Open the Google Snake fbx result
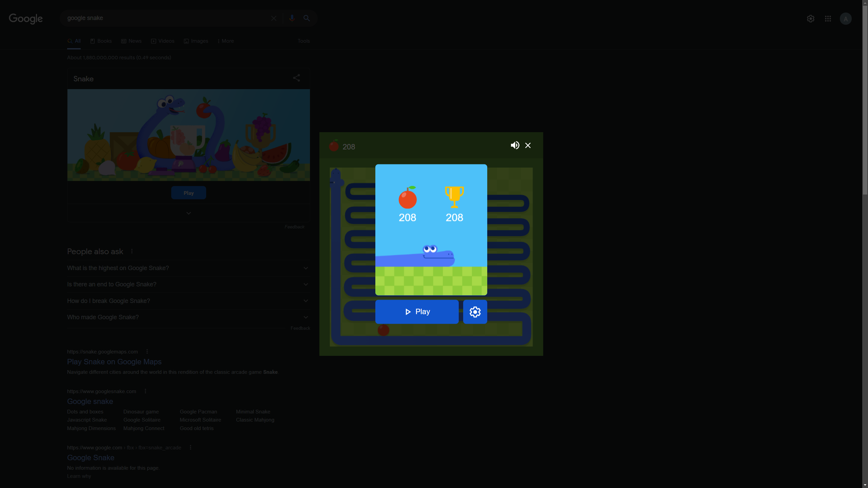This screenshot has height=488, width=868. tap(91, 458)
